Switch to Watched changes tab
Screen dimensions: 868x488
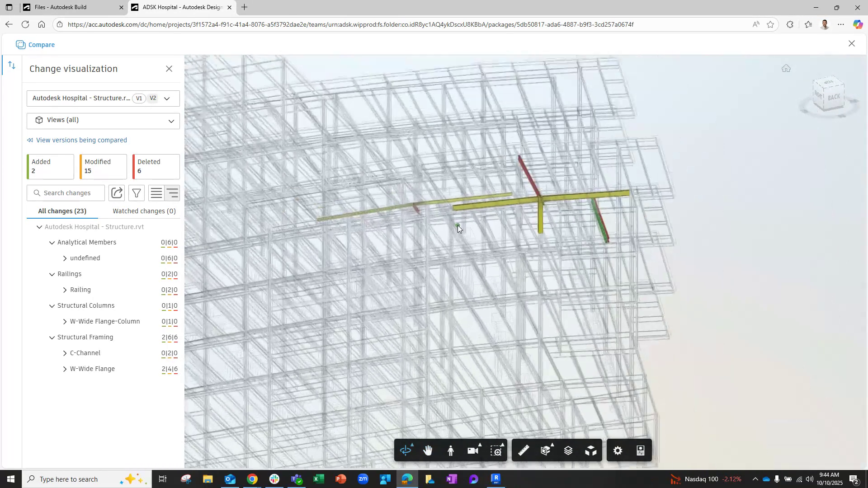(144, 211)
